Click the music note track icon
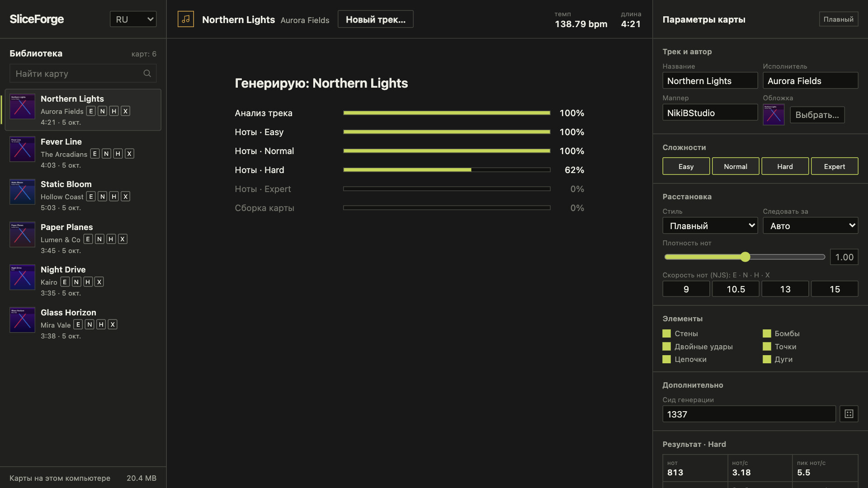Viewport: 868px width, 488px height. point(186,19)
